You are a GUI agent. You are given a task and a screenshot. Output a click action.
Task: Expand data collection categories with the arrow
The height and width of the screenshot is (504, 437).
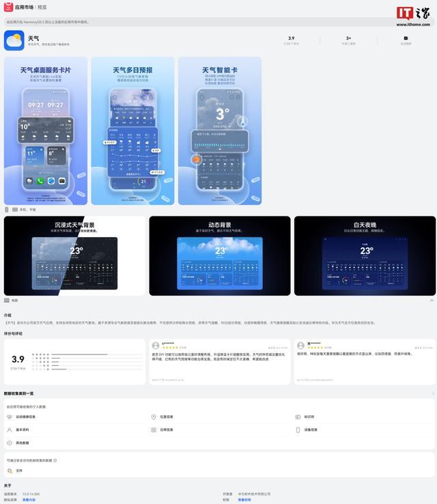(433, 393)
